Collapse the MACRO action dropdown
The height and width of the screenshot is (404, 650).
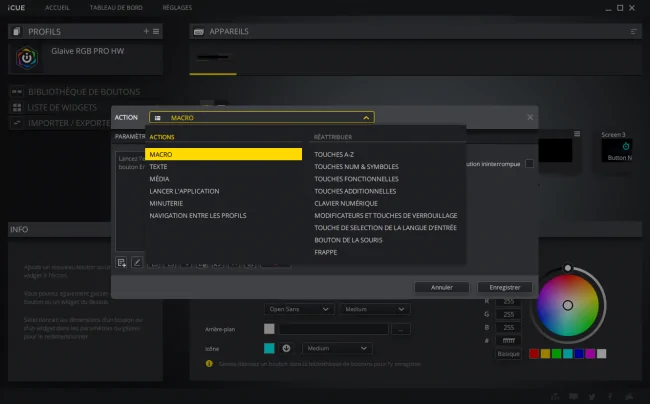[366, 118]
